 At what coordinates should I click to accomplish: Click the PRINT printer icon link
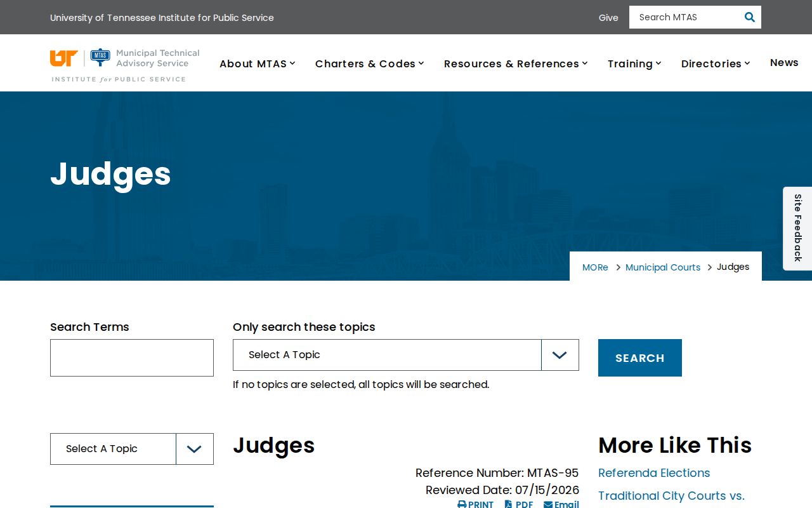point(475,505)
